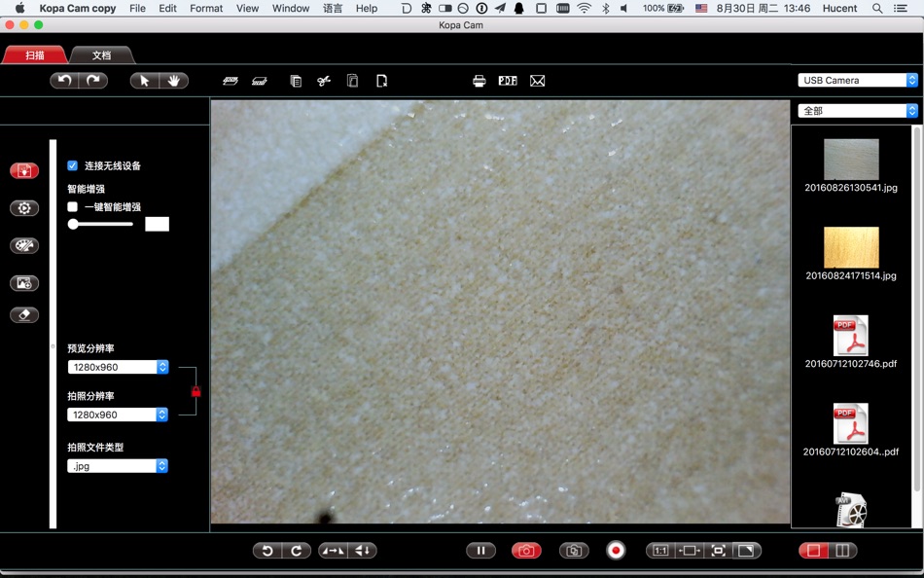Toggle the 连接无线设备 checkbox

pos(73,165)
